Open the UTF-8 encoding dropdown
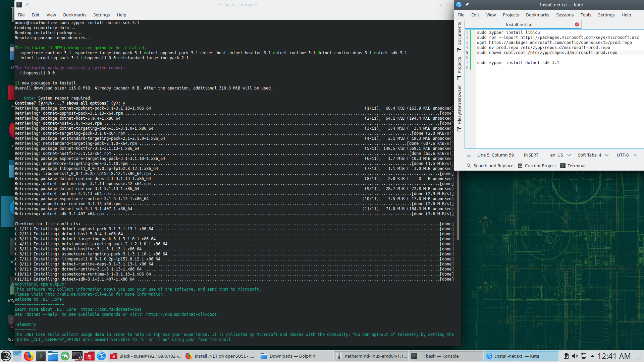This screenshot has width=644, height=362. coord(627,155)
